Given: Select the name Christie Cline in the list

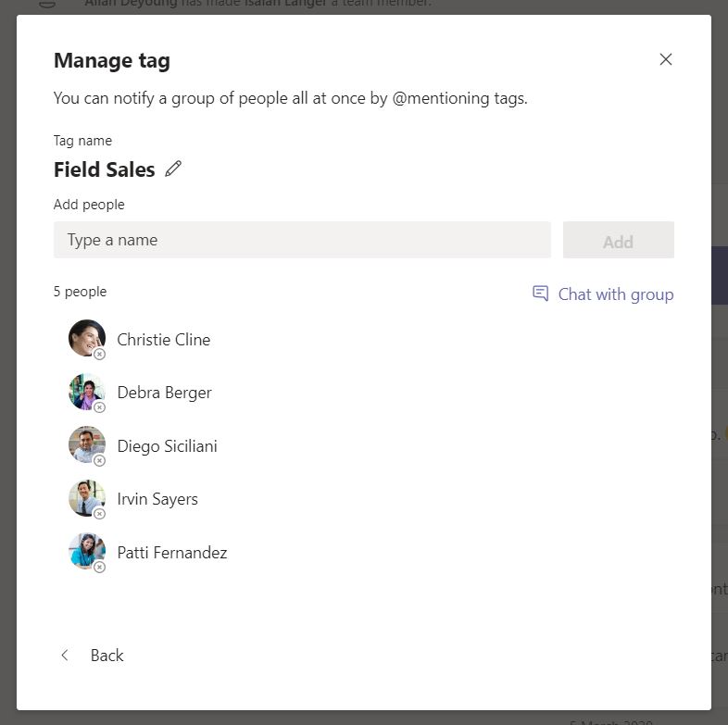Looking at the screenshot, I should click(x=164, y=340).
